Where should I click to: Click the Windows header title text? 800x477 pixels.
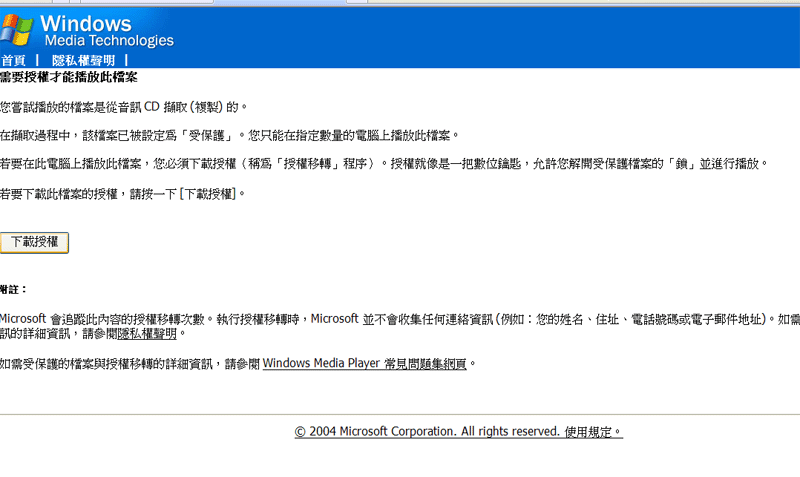86,24
